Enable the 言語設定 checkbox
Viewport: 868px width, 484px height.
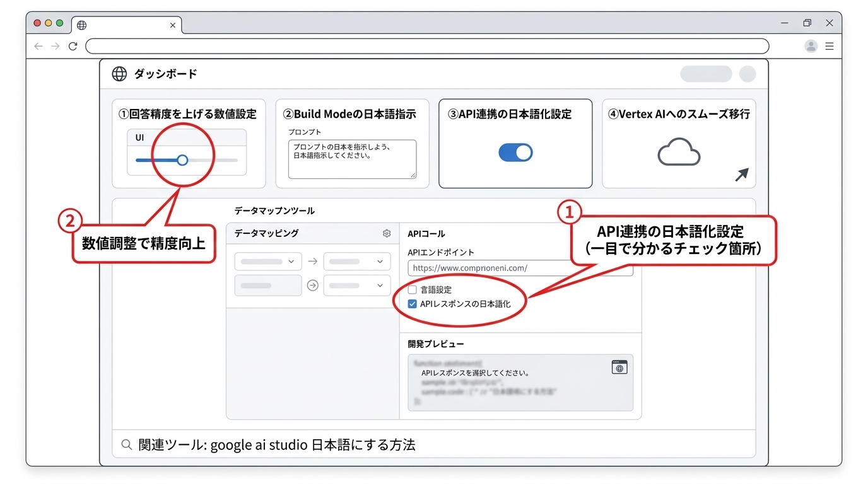coord(413,289)
